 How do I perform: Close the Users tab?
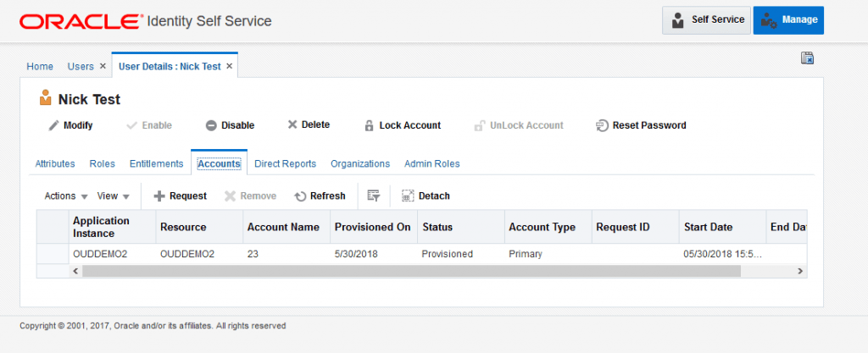click(103, 66)
